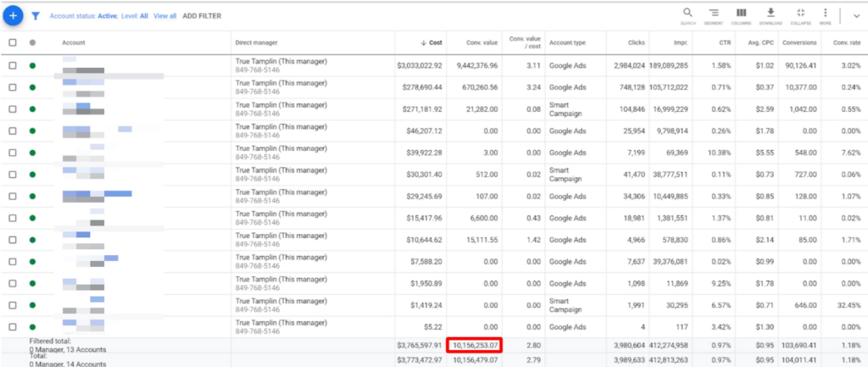Expand the chevron at toolbar end
This screenshot has width=868, height=367.
click(856, 16)
